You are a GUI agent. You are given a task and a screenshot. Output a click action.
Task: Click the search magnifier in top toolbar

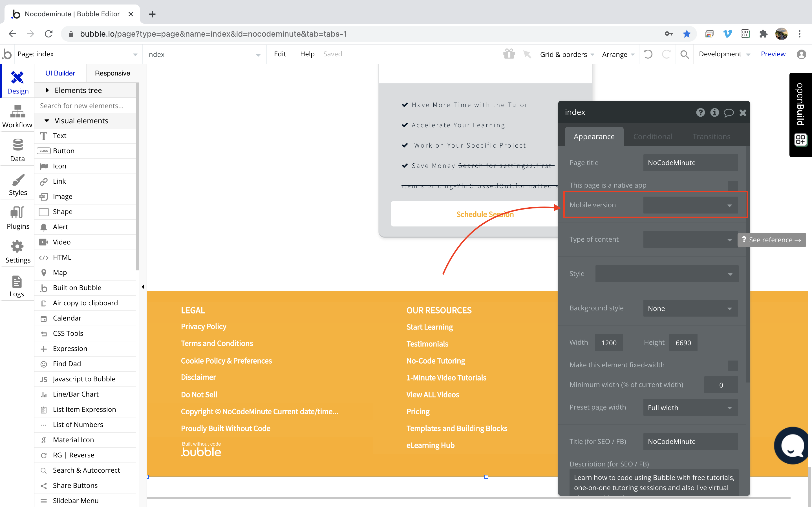click(685, 54)
